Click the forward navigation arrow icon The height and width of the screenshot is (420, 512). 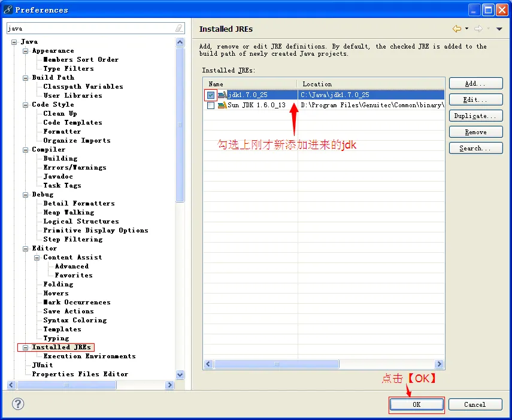[x=478, y=29]
